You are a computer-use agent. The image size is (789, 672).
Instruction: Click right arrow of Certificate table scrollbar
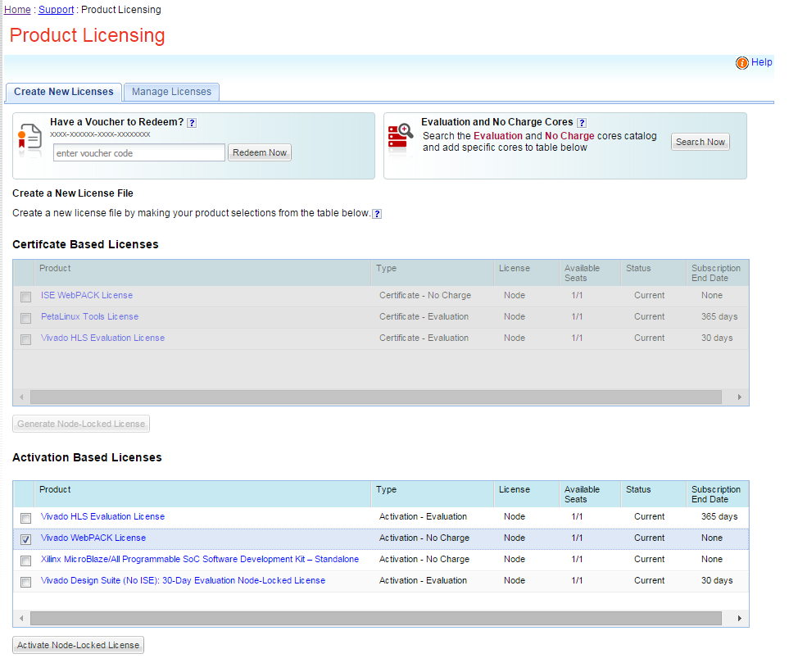click(x=739, y=397)
